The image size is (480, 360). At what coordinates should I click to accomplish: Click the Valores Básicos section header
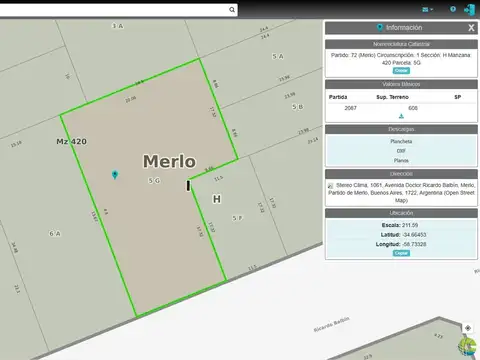coord(401,84)
